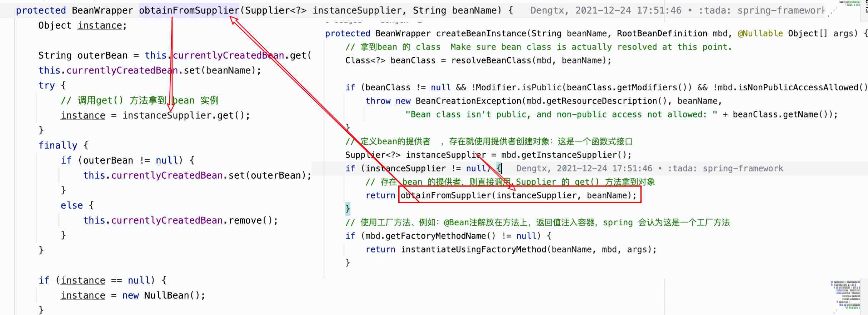Click 'mbd.getInstanceSupplier();' call
The width and height of the screenshot is (868, 315).
pos(566,155)
